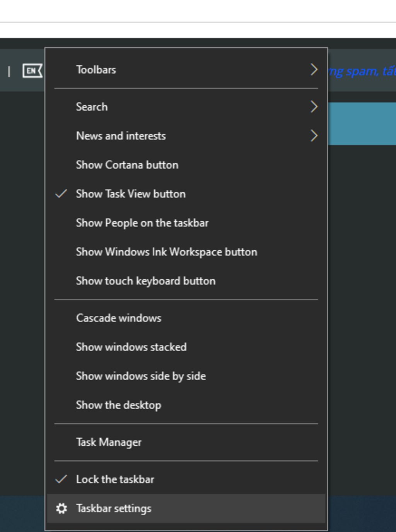
Task: Enable Show touch keyboard button
Action: (186, 281)
